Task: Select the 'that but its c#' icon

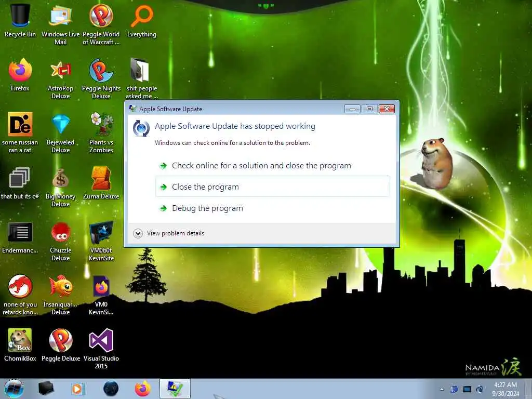Action: (20, 183)
